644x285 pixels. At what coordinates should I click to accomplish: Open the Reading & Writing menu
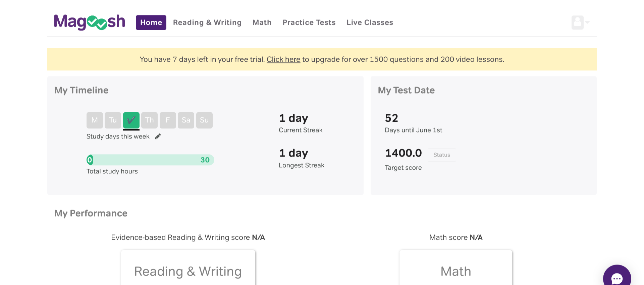pyautogui.click(x=207, y=22)
